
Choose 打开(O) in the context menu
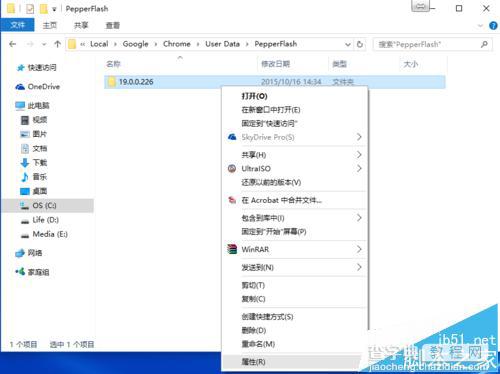(x=295, y=96)
